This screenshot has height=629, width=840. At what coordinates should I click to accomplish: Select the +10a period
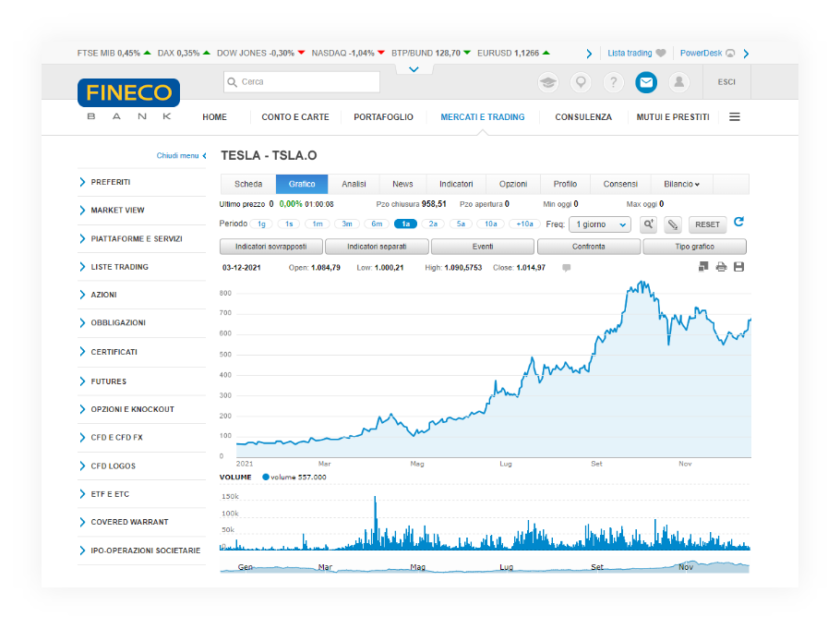524,224
